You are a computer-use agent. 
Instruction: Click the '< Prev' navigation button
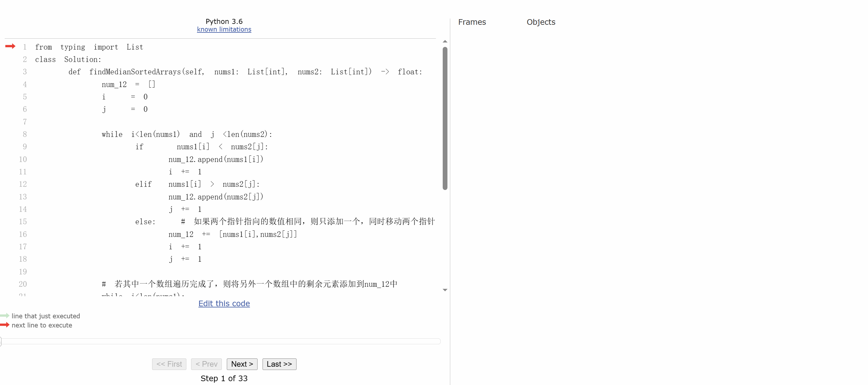tap(206, 364)
